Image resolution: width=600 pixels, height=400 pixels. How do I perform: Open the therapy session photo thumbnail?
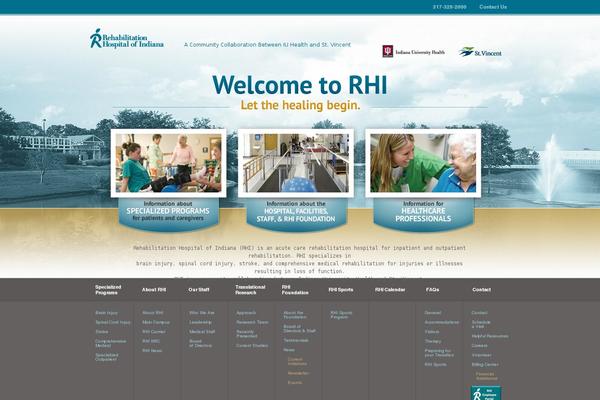click(168, 163)
